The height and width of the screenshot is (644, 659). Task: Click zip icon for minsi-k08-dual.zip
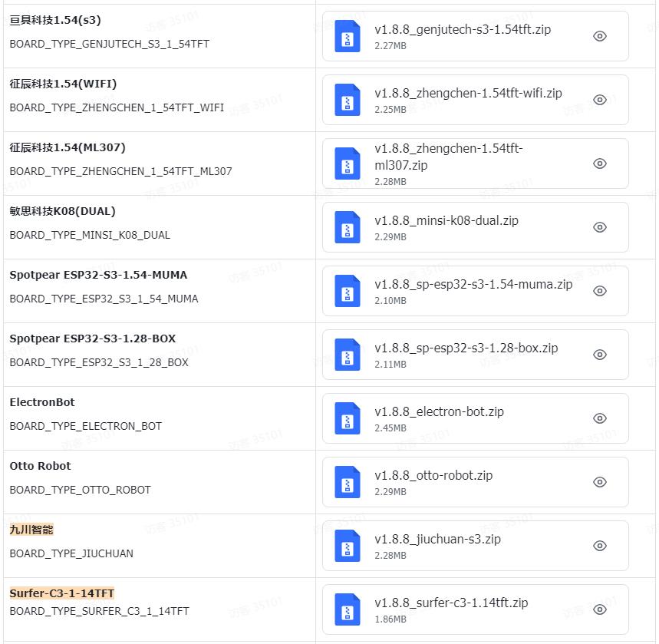(348, 228)
